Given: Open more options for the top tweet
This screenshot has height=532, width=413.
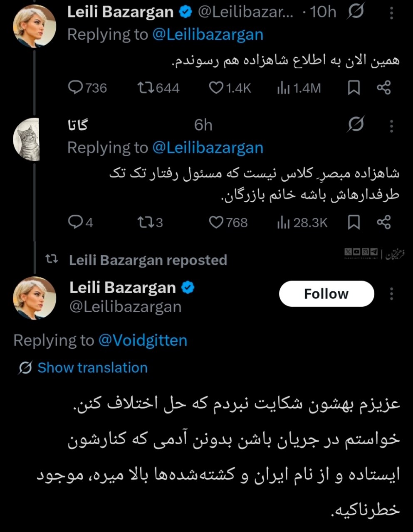Looking at the screenshot, I should [391, 13].
